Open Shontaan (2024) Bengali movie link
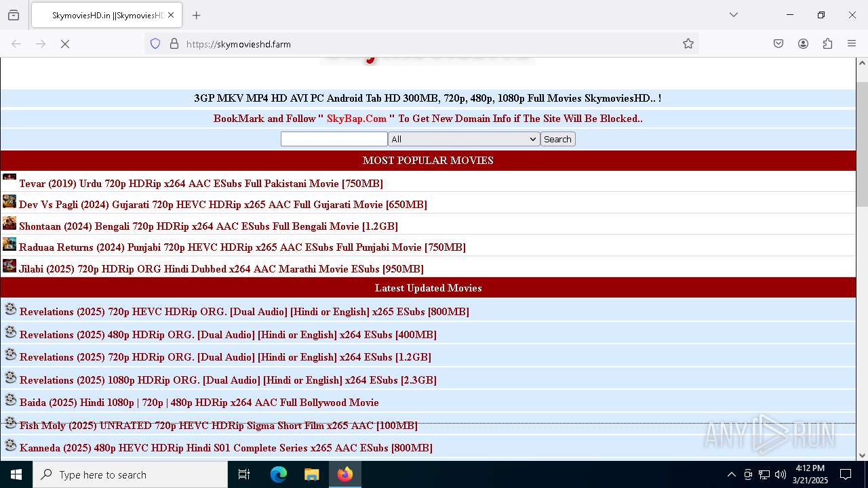Viewport: 868px width, 488px height. (x=208, y=226)
